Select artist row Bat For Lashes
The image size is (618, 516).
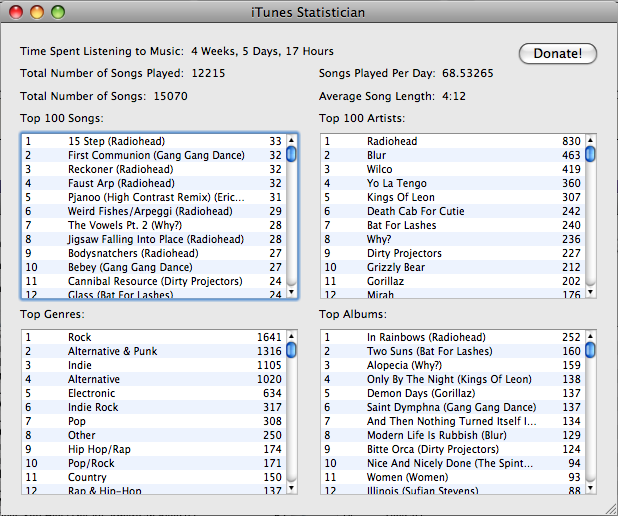click(x=453, y=225)
